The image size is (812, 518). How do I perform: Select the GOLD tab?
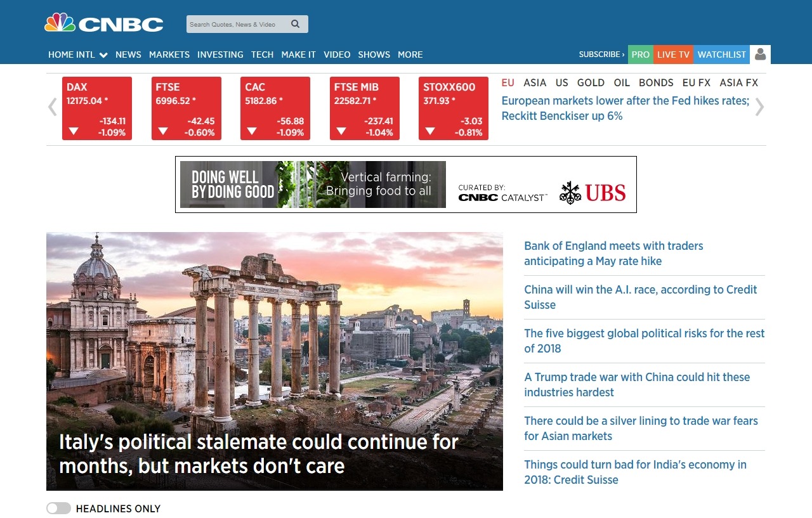591,82
